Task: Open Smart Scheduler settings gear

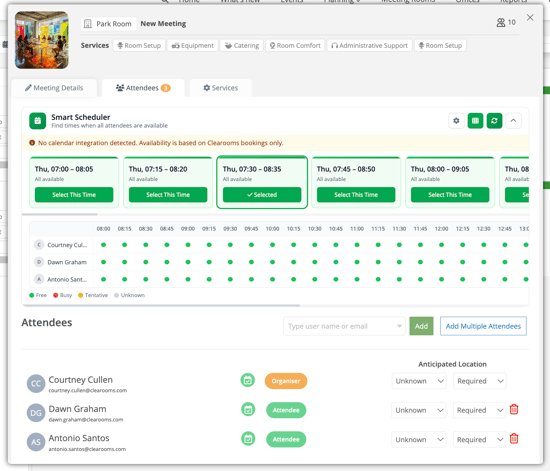Action: pos(456,121)
